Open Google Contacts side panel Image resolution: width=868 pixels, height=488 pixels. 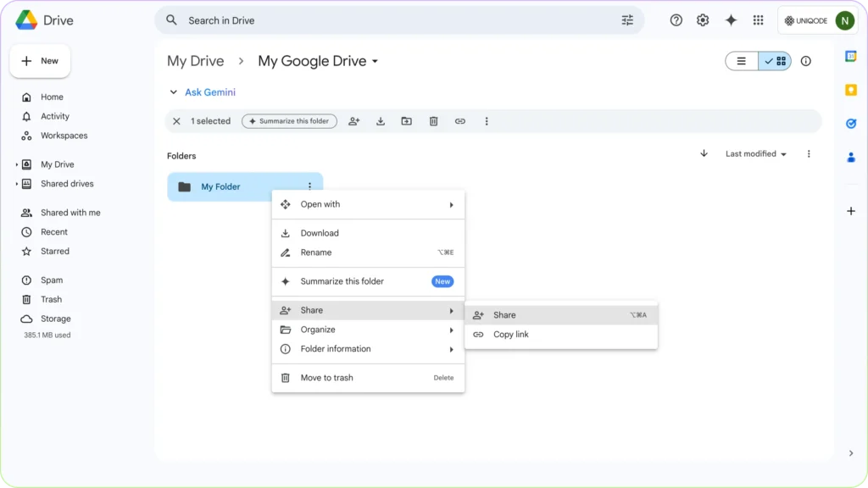[x=851, y=157]
